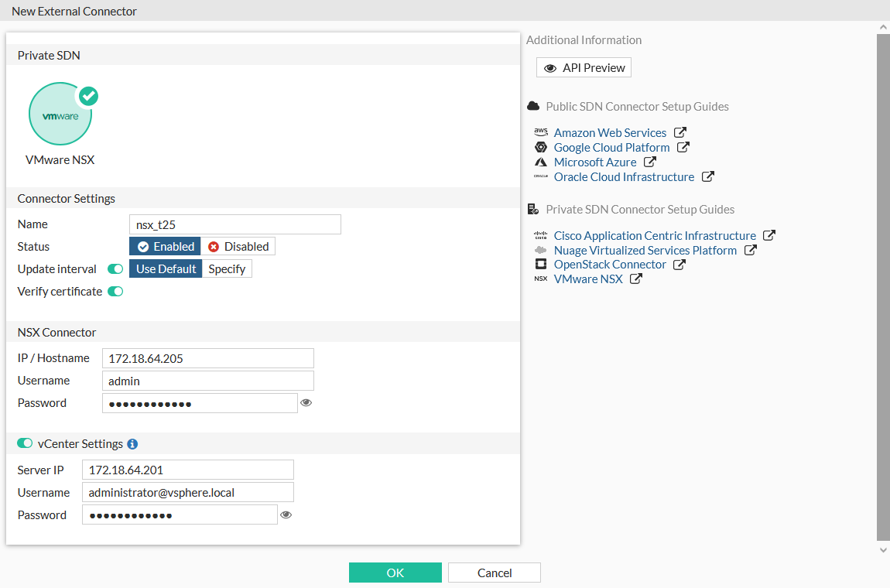Click the vCenter Settings info icon

point(132,444)
